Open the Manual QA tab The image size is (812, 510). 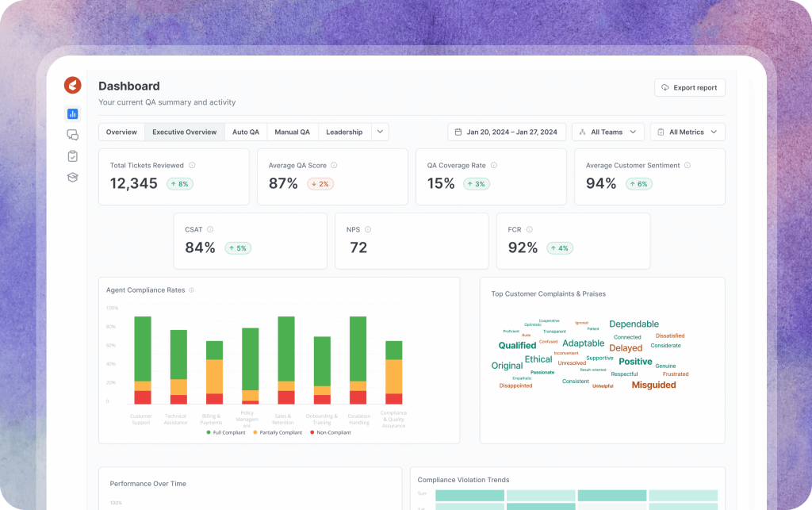pos(292,132)
